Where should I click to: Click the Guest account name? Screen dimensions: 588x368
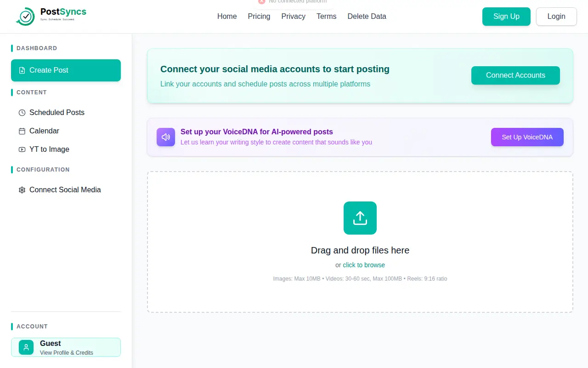point(51,343)
